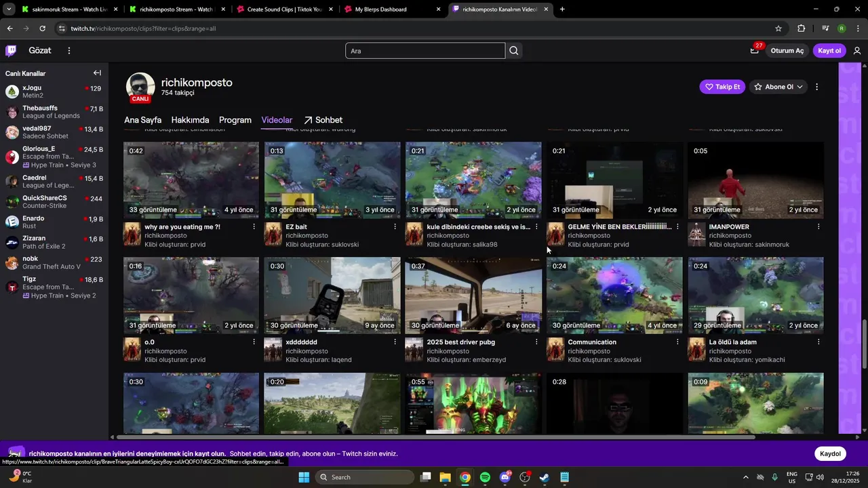Switch to 'My Blerps Dashboard' browser tab
868x488 pixels.
point(392,9)
